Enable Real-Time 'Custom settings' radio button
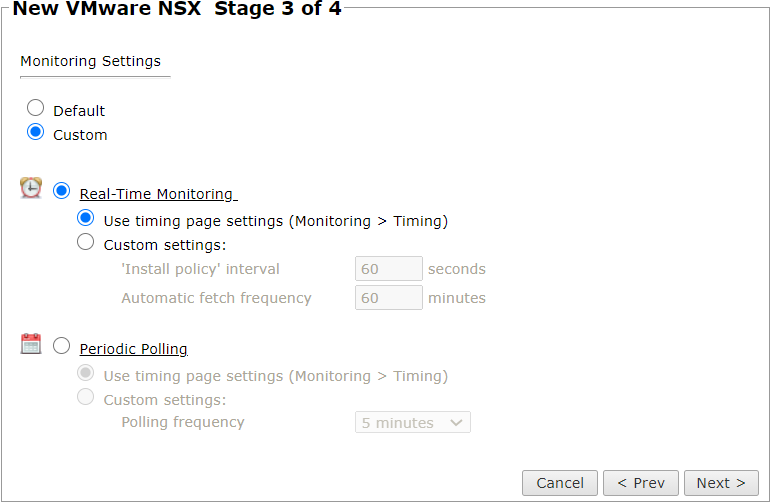The height and width of the screenshot is (503, 771). point(86,242)
